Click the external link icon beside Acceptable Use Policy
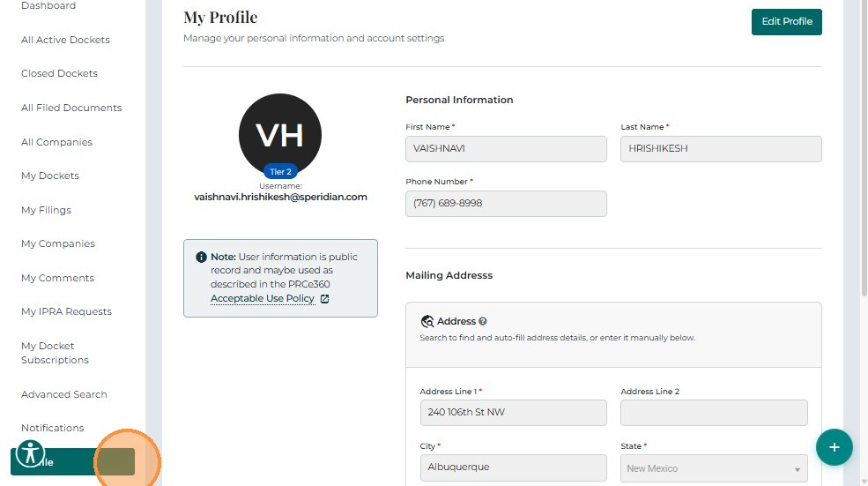868x486 pixels. 324,299
